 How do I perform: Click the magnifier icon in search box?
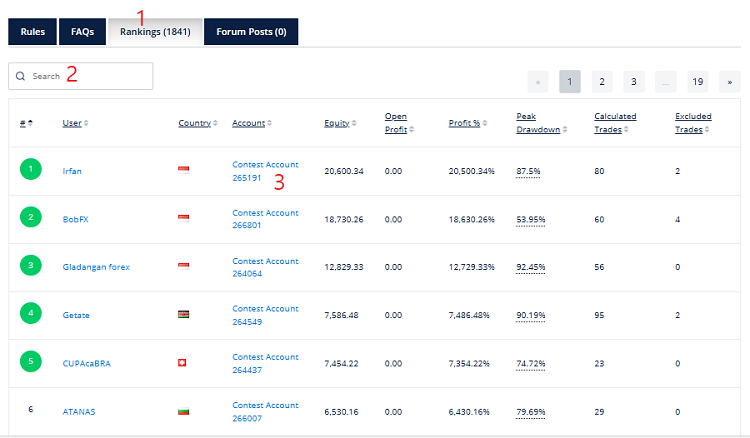click(20, 76)
